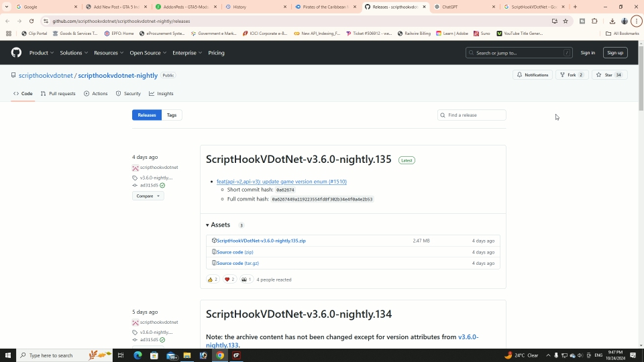644x362 pixels.
Task: Show hidden system tray icons
Action: (x=548, y=355)
